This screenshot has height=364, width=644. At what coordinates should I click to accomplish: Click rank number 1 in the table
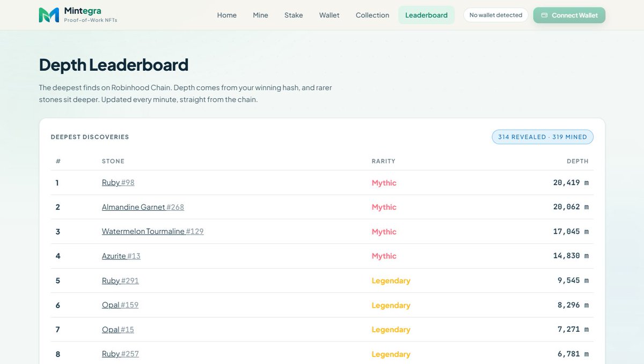tap(57, 183)
